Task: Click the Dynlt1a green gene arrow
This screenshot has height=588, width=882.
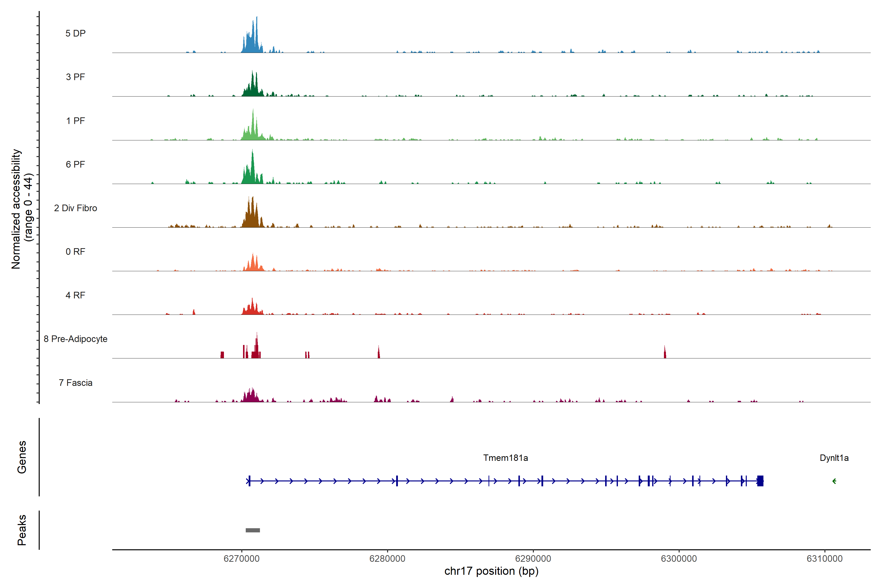Action: 834,481
